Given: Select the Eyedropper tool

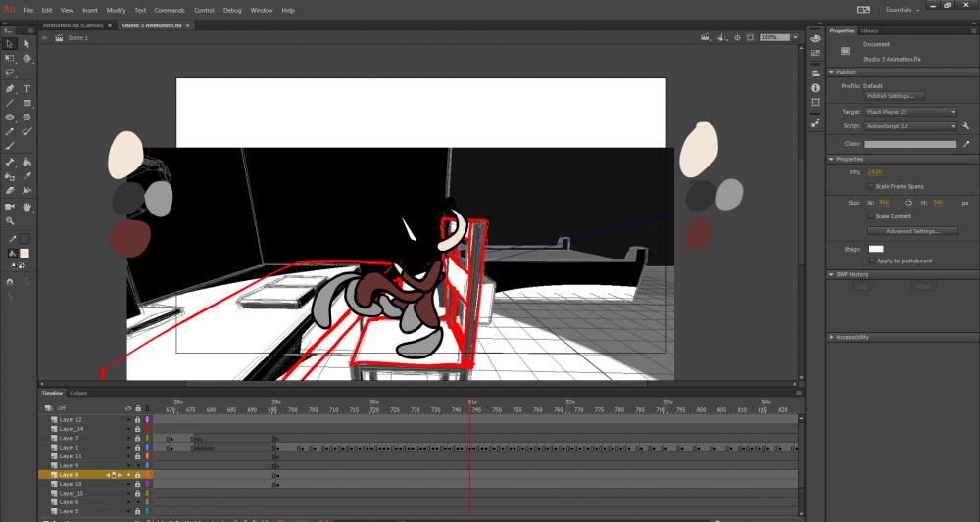Looking at the screenshot, I should pyautogui.click(x=26, y=176).
